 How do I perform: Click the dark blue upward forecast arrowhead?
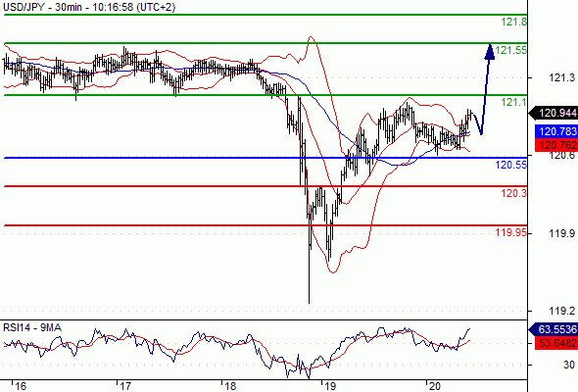click(x=490, y=52)
